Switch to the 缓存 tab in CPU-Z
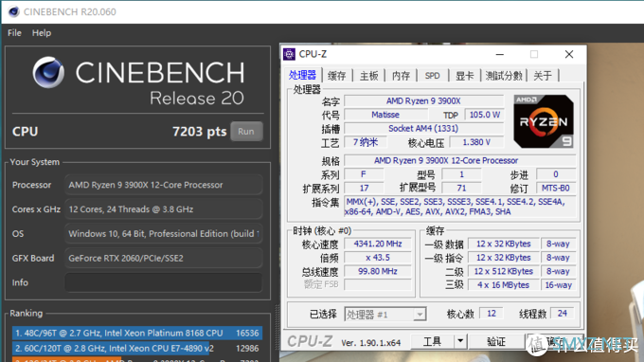Viewport: 644px width, 362px height. [x=337, y=76]
